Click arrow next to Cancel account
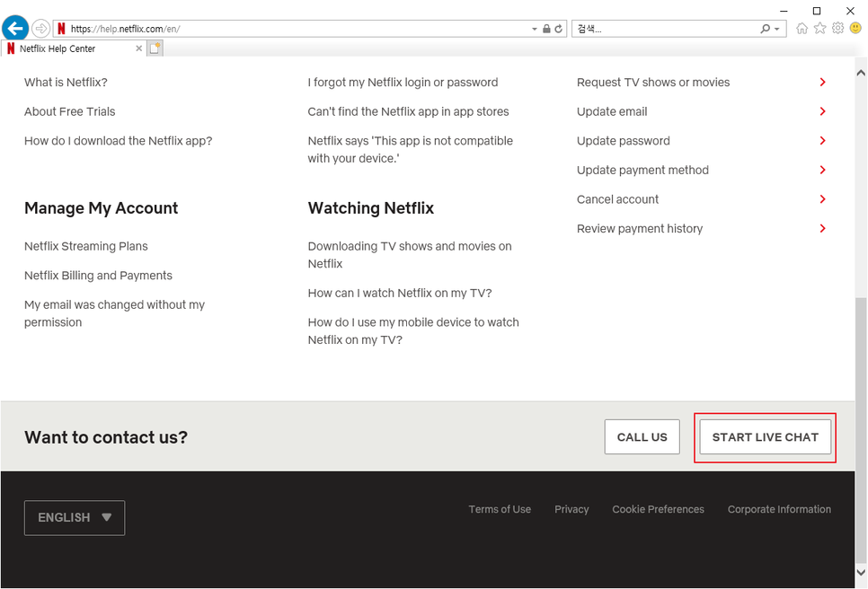The height and width of the screenshot is (589, 868). click(822, 199)
